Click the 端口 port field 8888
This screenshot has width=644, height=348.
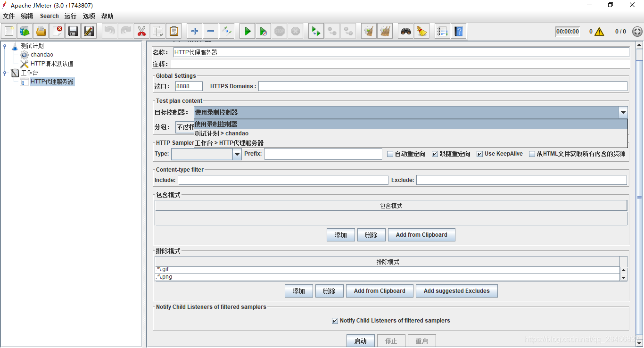pos(189,86)
